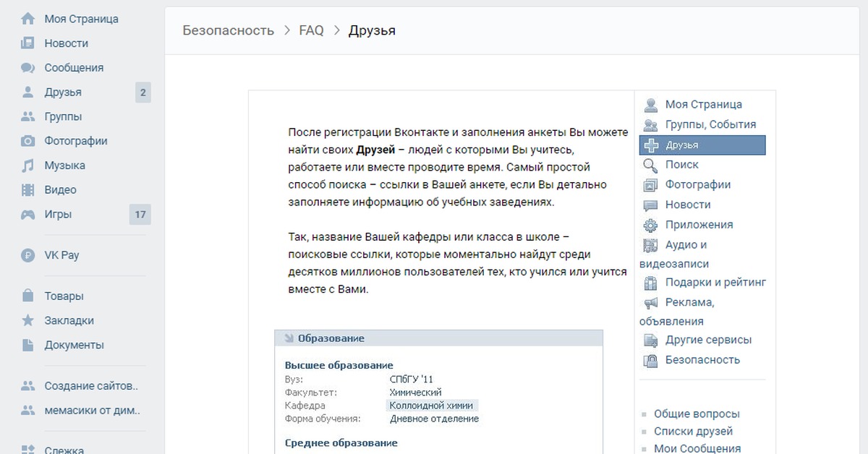Click the СПбГУ '11 university link
The image size is (868, 454).
(412, 380)
